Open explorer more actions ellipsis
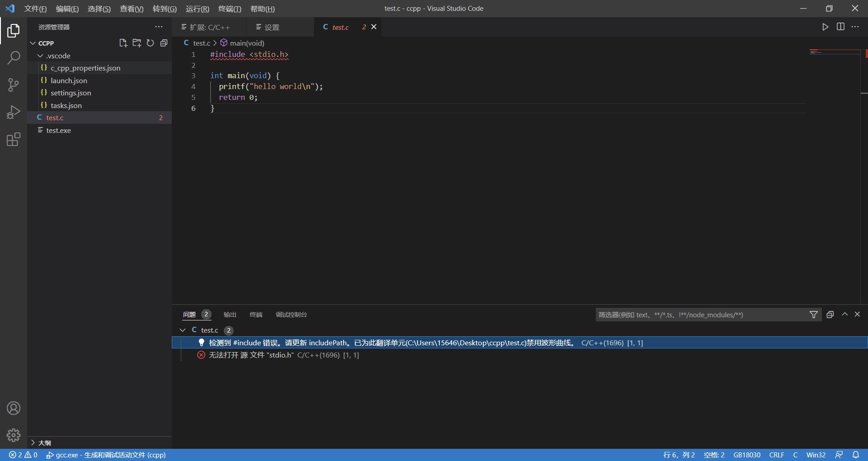Image resolution: width=868 pixels, height=461 pixels. point(159,27)
